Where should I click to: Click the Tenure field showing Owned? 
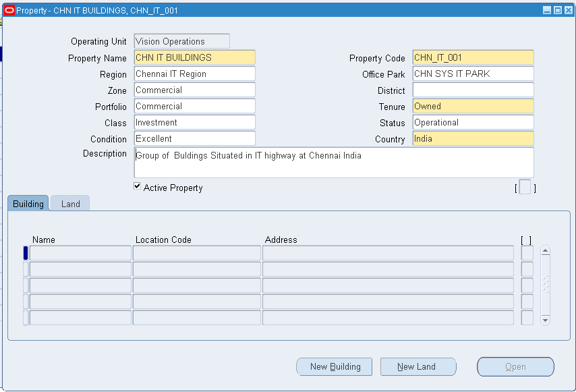tap(472, 106)
